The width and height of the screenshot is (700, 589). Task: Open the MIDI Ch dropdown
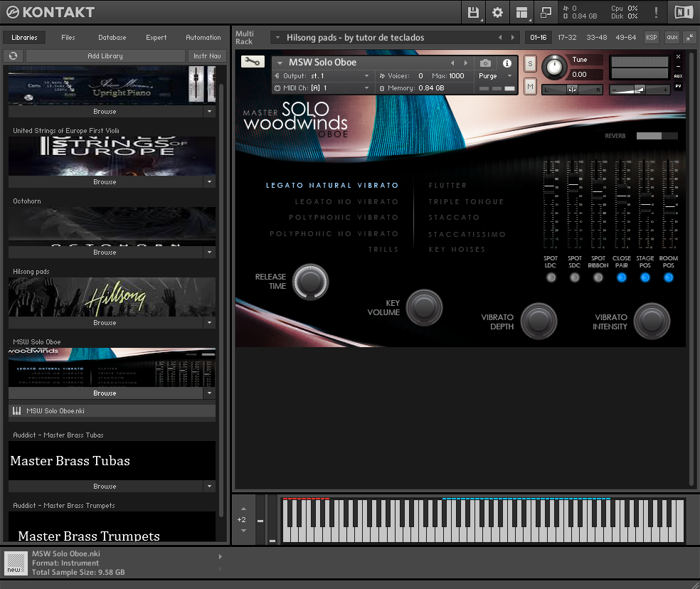[322, 88]
